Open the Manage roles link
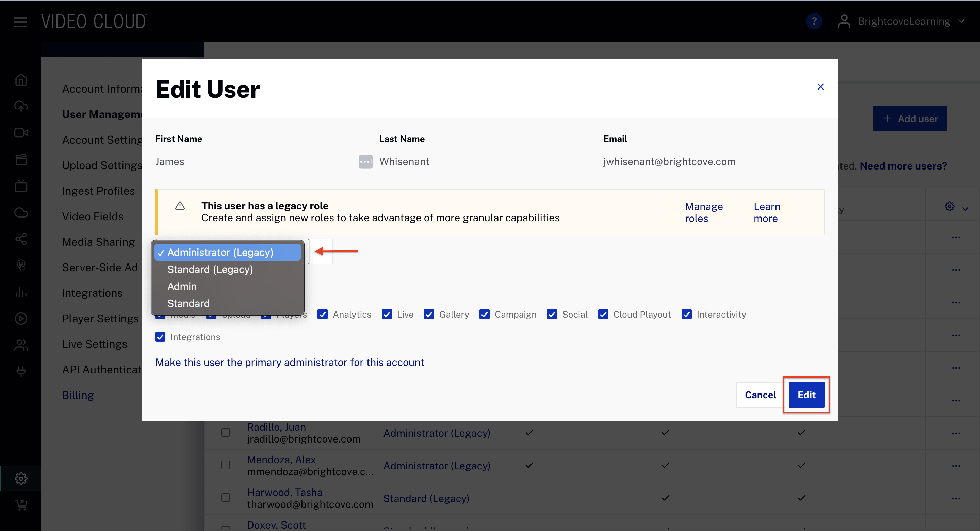 (x=703, y=212)
